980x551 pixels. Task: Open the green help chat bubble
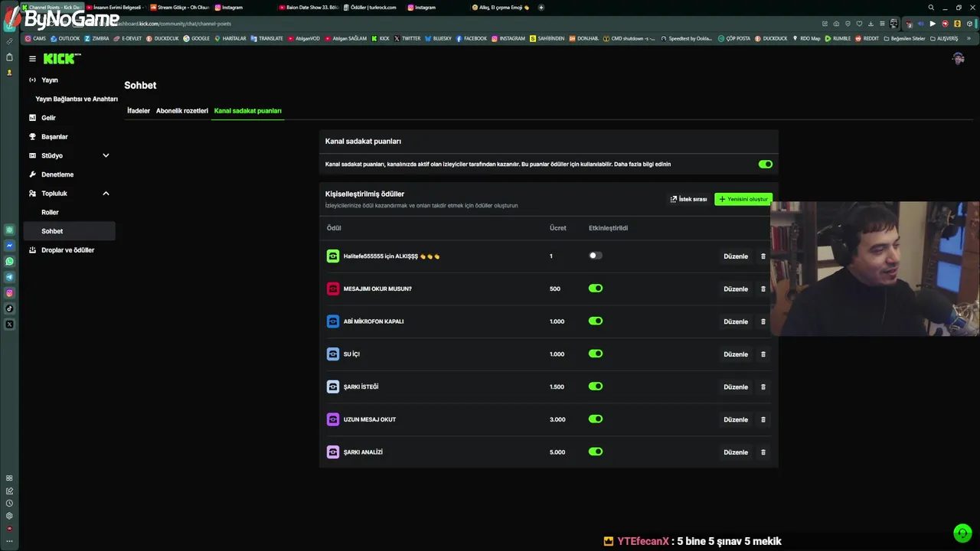click(x=962, y=533)
